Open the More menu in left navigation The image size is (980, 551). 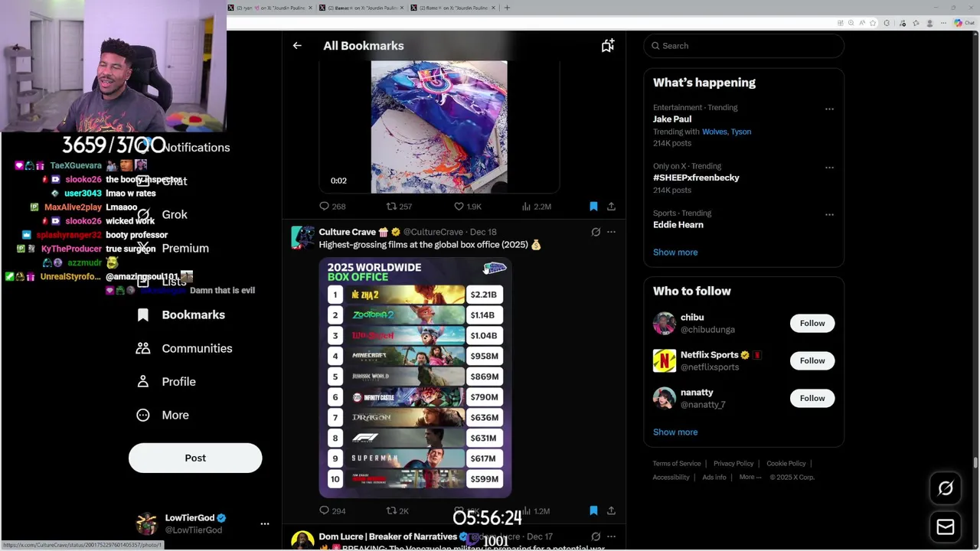click(x=163, y=416)
